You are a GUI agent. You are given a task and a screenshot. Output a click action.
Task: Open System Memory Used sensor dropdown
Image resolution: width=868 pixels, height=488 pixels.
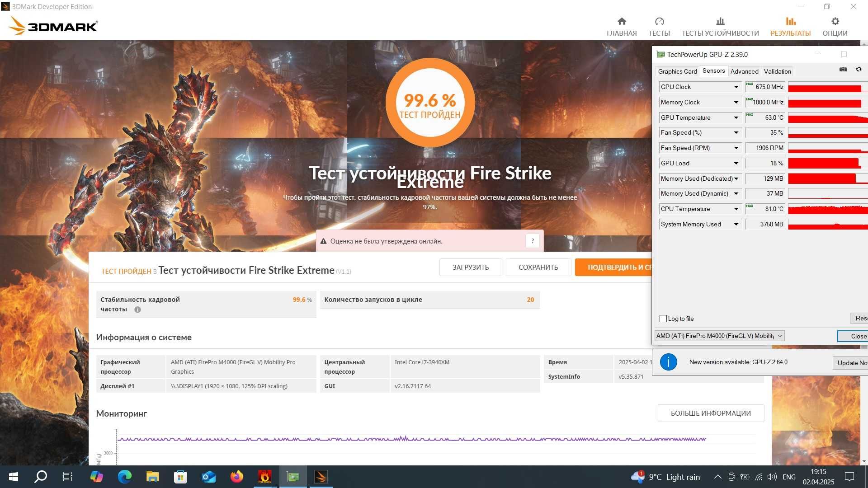pyautogui.click(x=736, y=224)
